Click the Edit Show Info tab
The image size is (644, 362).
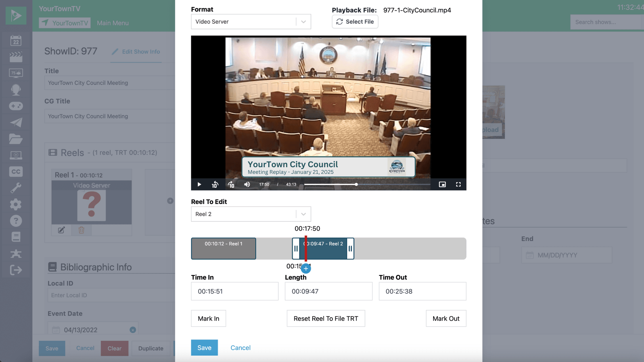[x=136, y=52]
